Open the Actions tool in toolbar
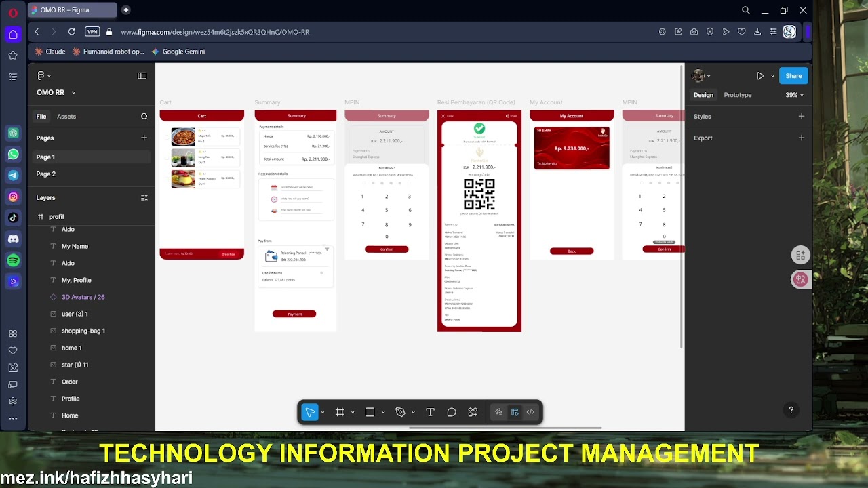 pyautogui.click(x=473, y=412)
